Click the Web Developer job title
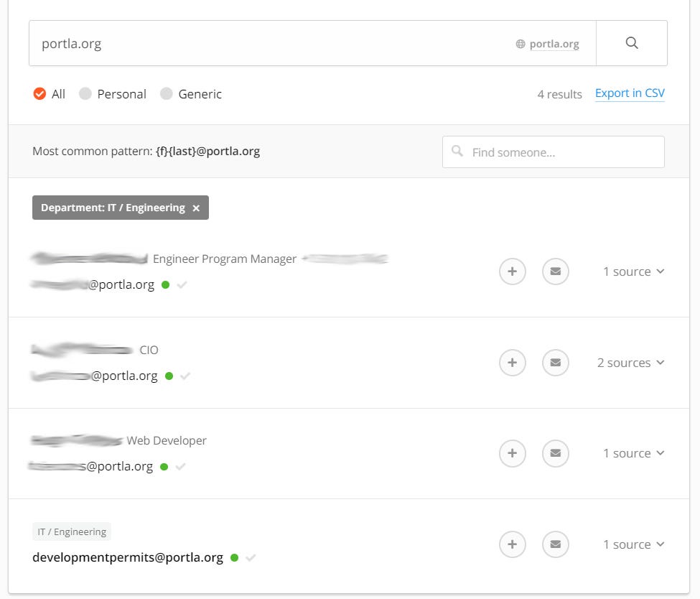Viewport: 700px width, 599px height. [x=166, y=440]
